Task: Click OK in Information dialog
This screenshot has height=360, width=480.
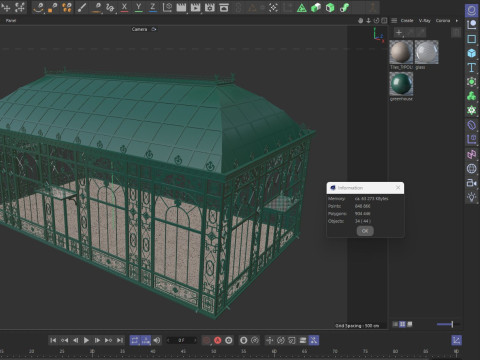Action: (x=365, y=231)
